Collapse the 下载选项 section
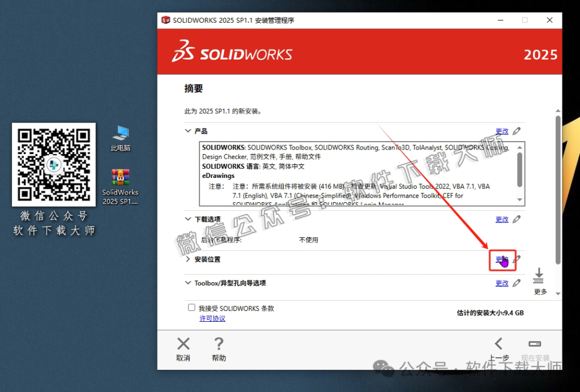The image size is (580, 392). pyautogui.click(x=187, y=219)
